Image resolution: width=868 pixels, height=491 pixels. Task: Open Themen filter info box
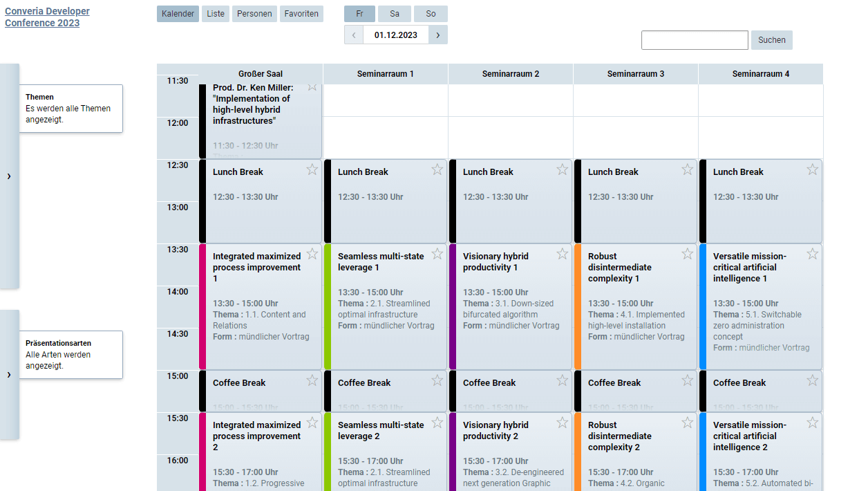click(x=70, y=109)
